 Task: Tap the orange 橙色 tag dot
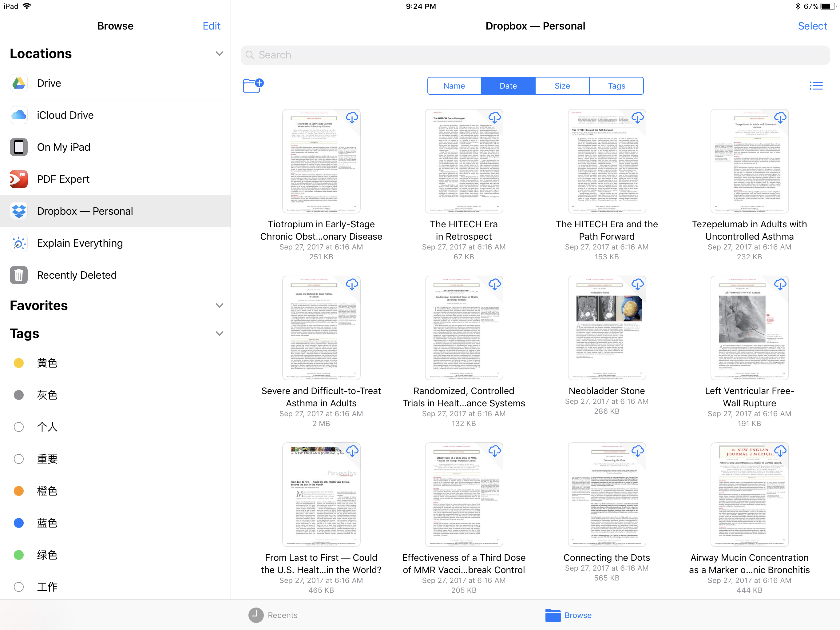(x=19, y=491)
